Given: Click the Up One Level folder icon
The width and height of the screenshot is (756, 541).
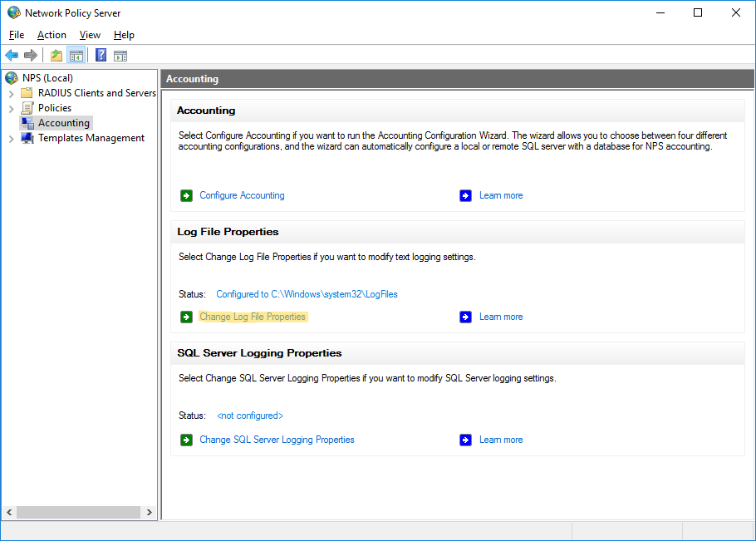Looking at the screenshot, I should pyautogui.click(x=56, y=56).
